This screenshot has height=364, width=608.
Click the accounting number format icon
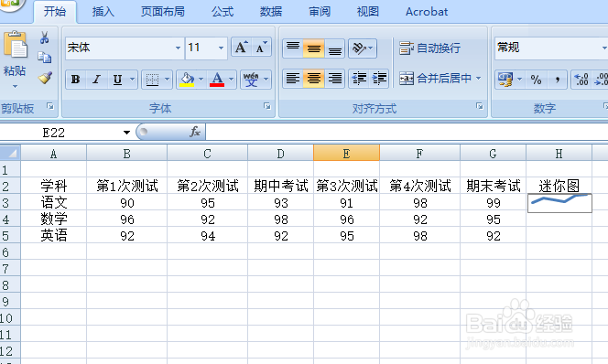coord(505,80)
